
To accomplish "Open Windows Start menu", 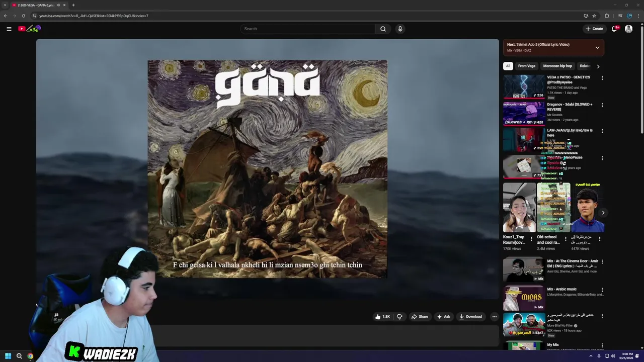I will (x=8, y=356).
